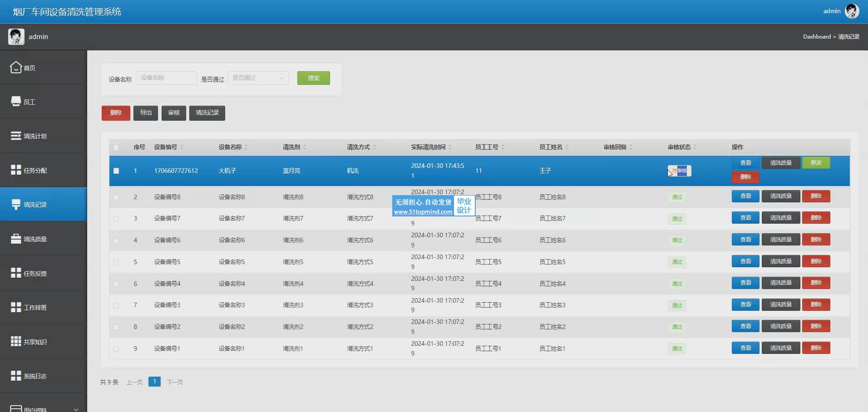The image size is (868, 412).
Task: Click the 任务分配 grid icon
Action: tap(16, 170)
